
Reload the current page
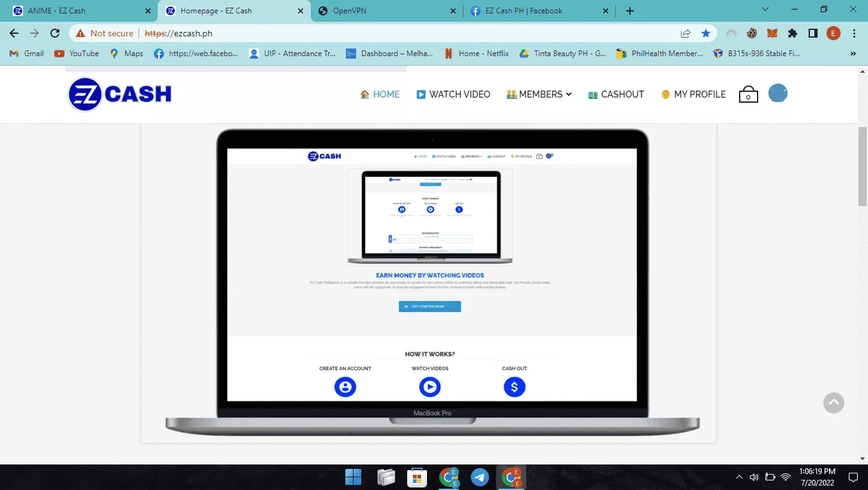(x=55, y=33)
